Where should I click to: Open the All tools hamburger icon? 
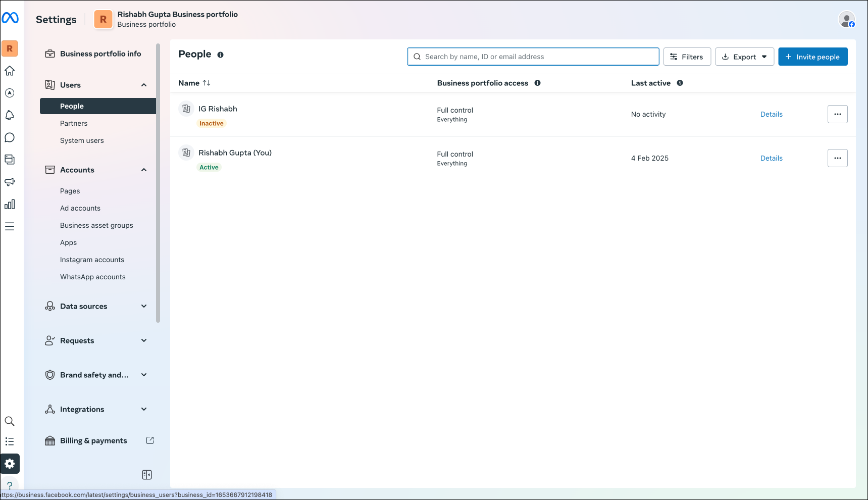coord(10,226)
